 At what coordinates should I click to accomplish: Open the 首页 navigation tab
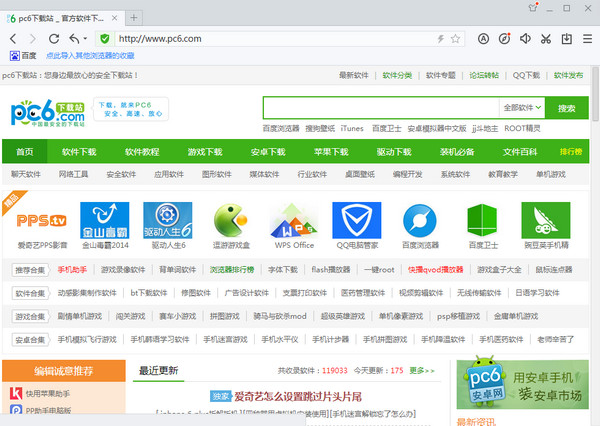coord(24,152)
